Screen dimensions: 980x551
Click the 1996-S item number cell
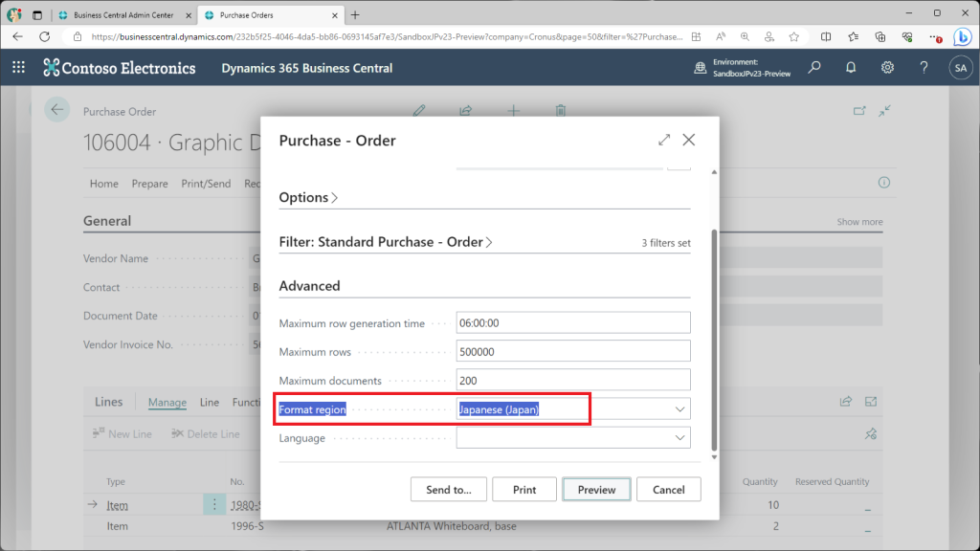[x=248, y=526]
